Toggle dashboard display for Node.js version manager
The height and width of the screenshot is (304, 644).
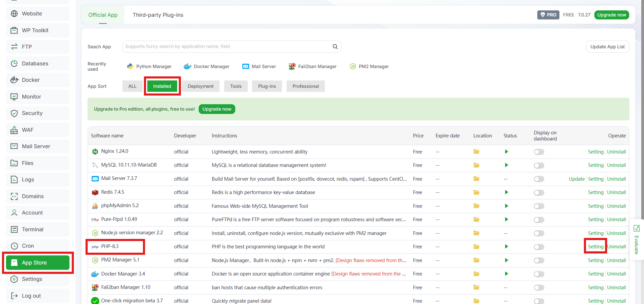(539, 233)
